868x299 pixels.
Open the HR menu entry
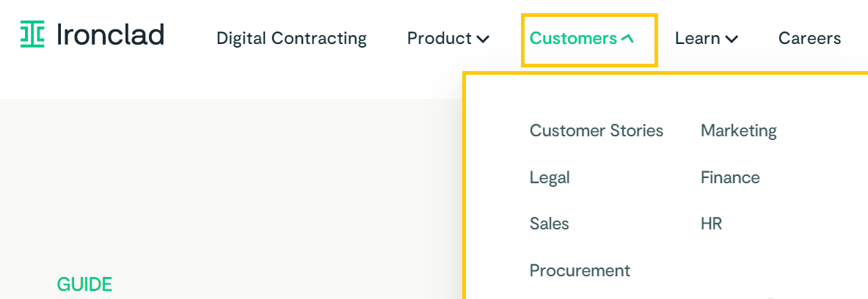click(711, 224)
